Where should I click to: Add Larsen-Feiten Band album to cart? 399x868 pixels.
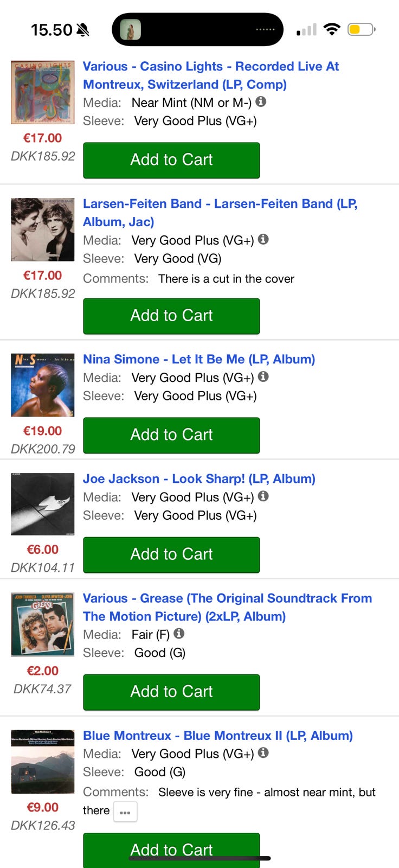tap(171, 316)
